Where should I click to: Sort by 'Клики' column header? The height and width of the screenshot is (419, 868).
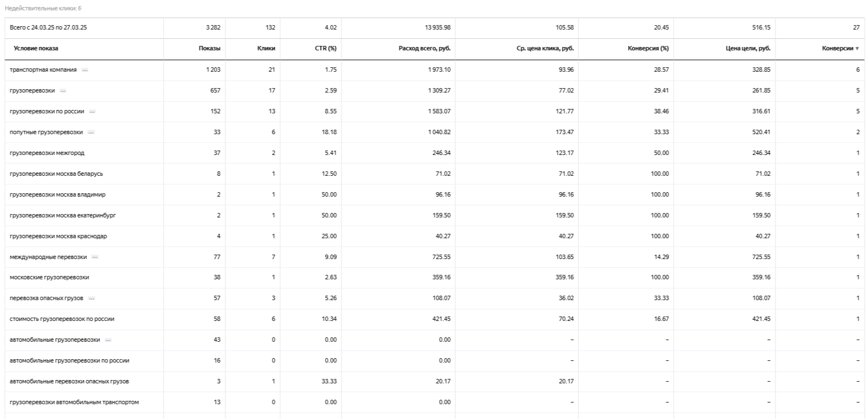point(266,48)
